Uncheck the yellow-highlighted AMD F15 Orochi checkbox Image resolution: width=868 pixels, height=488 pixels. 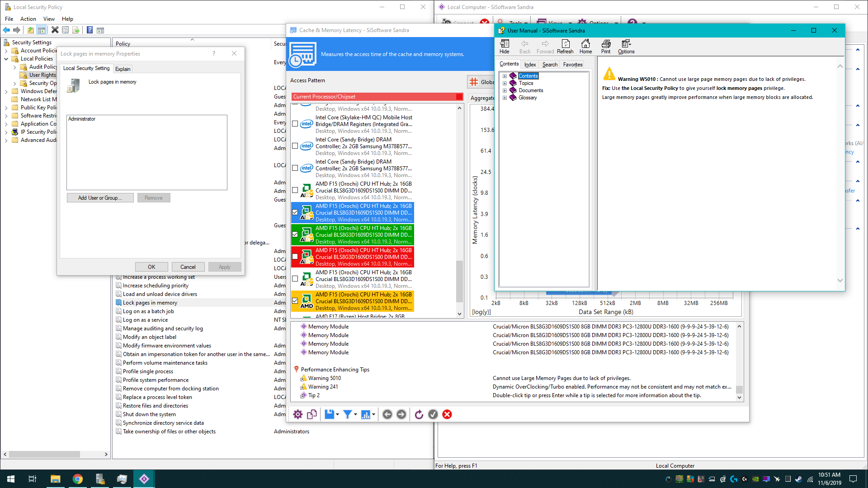click(x=295, y=301)
